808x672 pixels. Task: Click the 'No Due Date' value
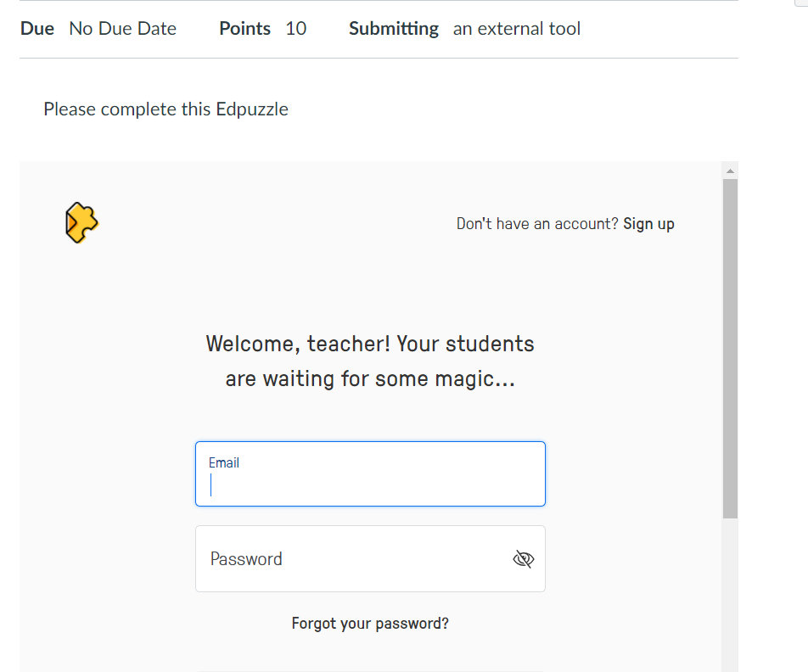[123, 29]
